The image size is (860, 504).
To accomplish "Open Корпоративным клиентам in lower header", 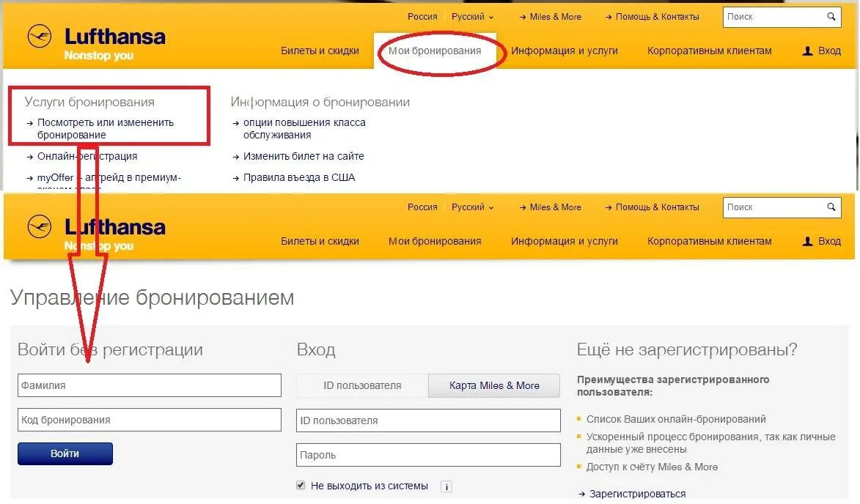I will pos(709,241).
